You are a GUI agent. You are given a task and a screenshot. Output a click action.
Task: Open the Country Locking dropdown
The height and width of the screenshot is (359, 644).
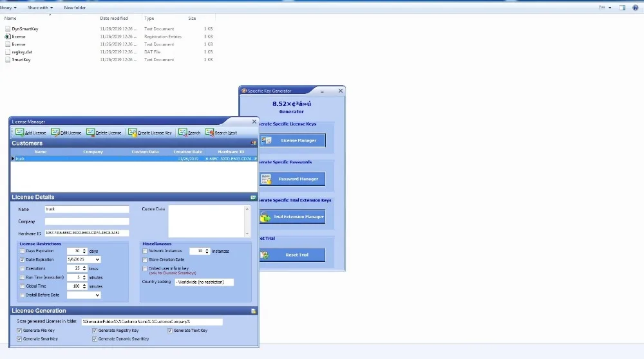click(204, 282)
